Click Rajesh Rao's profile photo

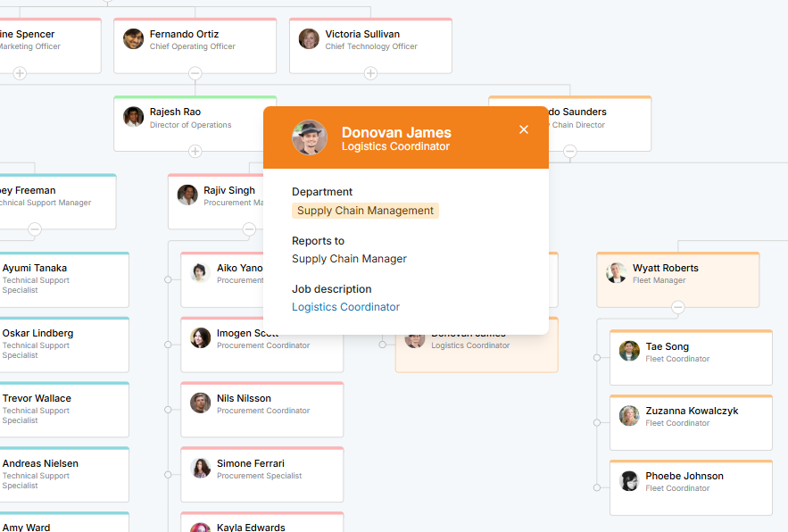pos(133,115)
